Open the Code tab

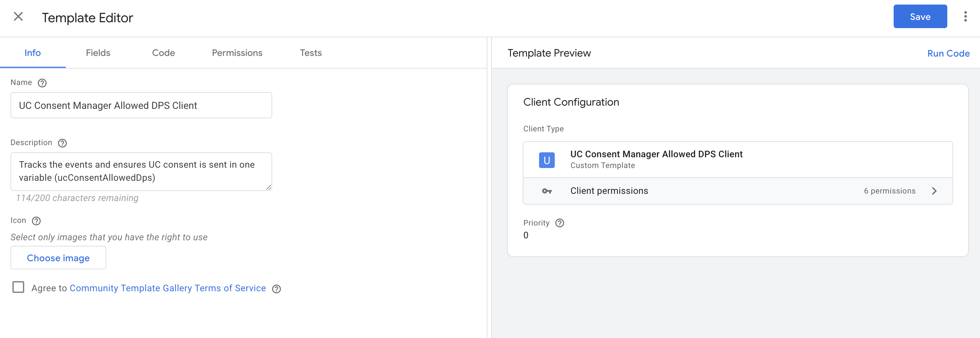click(x=164, y=53)
